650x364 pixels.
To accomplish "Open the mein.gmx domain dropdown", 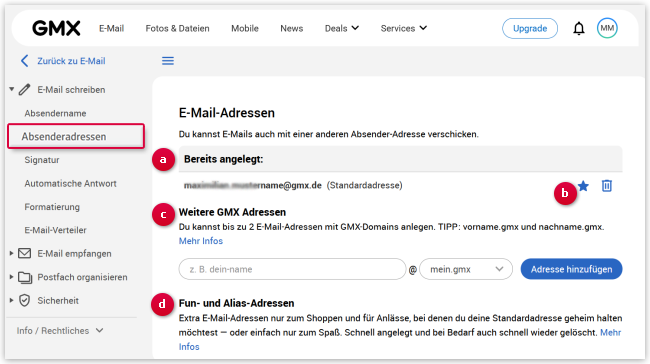I will (466, 269).
